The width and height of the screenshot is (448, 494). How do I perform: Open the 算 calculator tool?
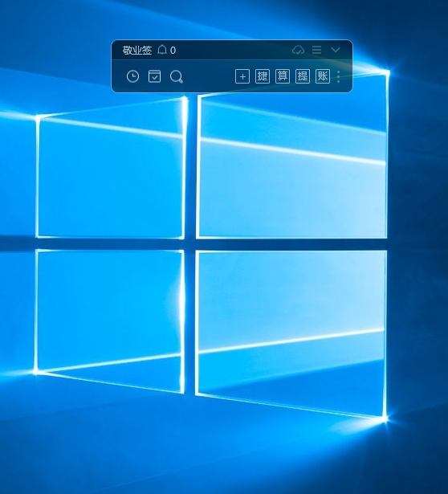pyautogui.click(x=283, y=76)
